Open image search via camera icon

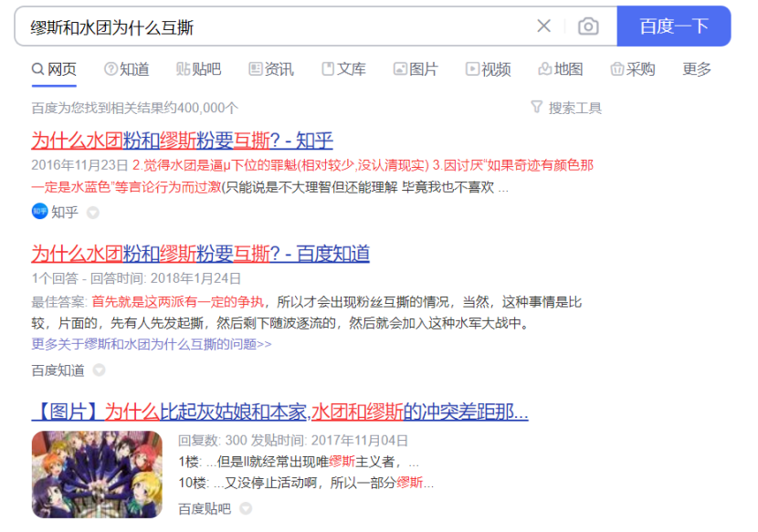[588, 26]
